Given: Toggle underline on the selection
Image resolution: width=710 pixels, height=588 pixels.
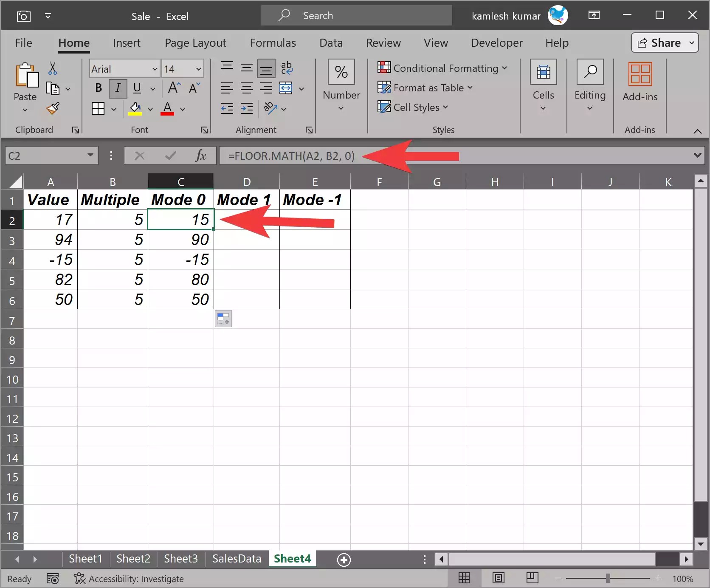Looking at the screenshot, I should pos(137,88).
